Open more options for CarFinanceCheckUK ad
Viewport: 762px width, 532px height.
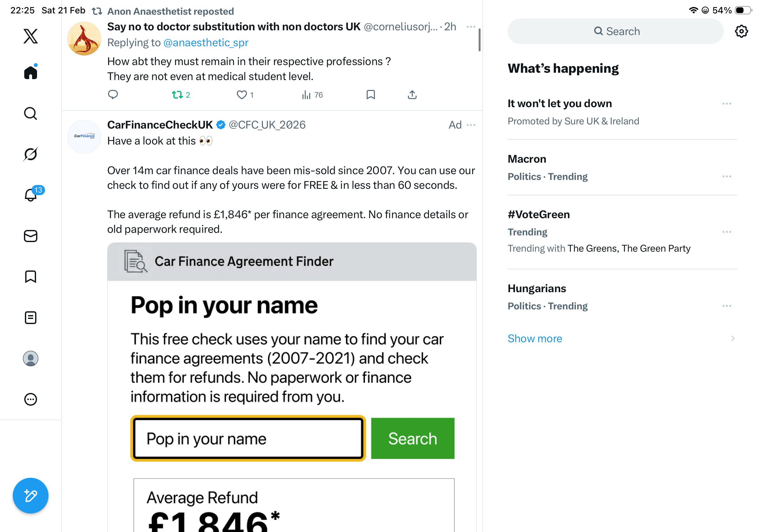471,125
